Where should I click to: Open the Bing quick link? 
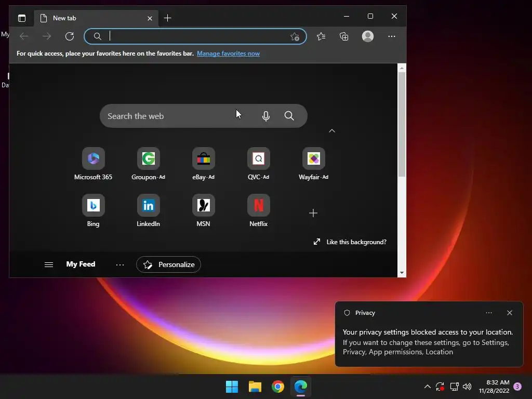click(94, 210)
